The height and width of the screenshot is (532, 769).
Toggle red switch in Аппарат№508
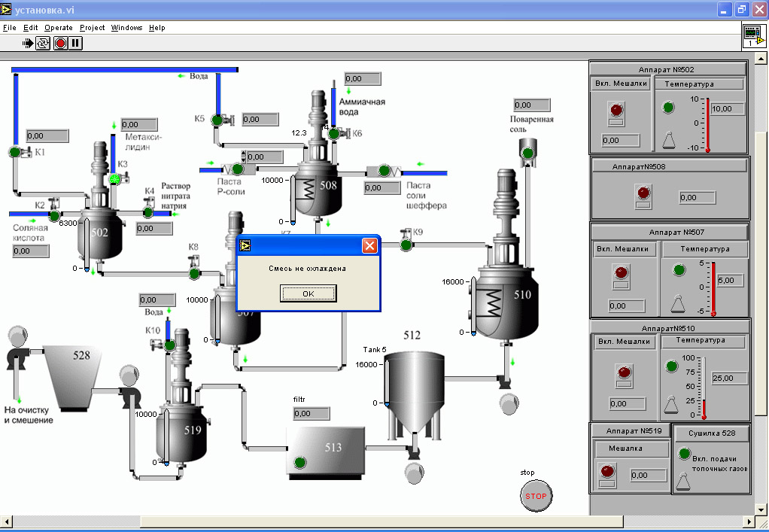pyautogui.click(x=643, y=196)
